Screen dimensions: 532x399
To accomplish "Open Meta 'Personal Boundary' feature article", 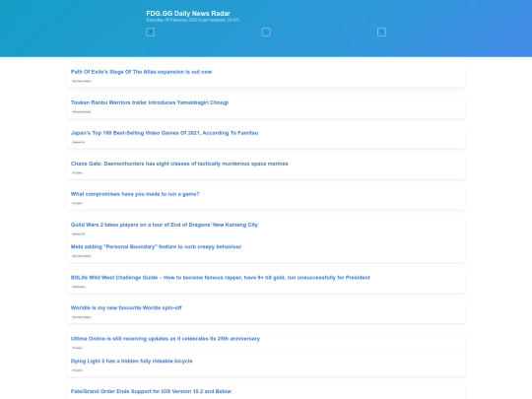I will coord(156,246).
